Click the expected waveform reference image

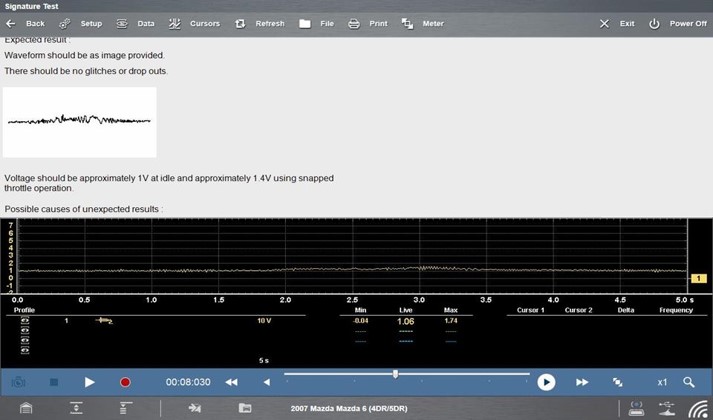pos(79,121)
